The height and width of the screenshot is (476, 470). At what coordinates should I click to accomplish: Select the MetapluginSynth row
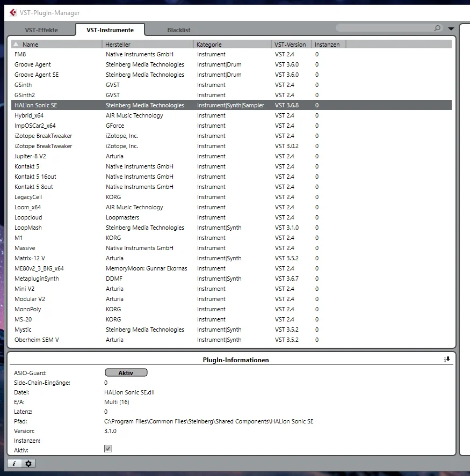pos(232,279)
